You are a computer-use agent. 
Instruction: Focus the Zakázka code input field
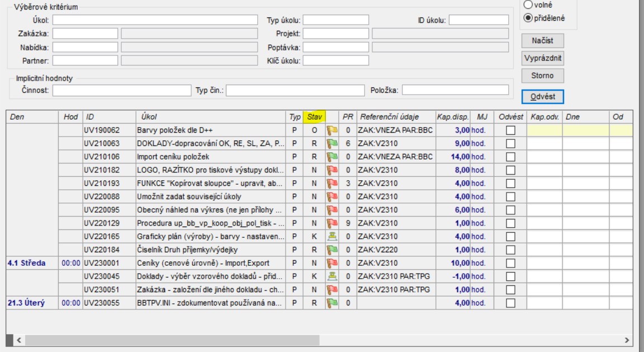pyautogui.click(x=85, y=34)
